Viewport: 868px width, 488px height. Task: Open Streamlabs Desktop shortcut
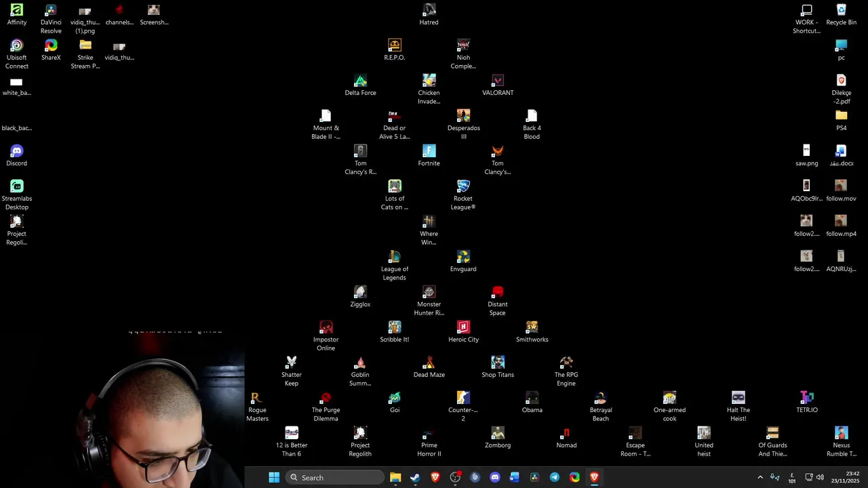17,195
